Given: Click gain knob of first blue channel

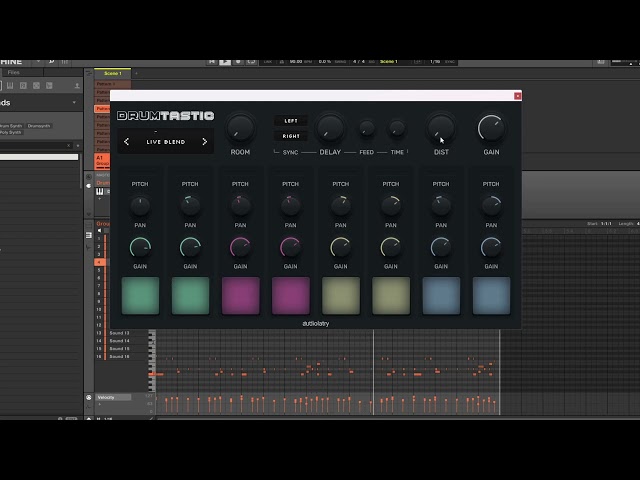Looking at the screenshot, I should 441,247.
